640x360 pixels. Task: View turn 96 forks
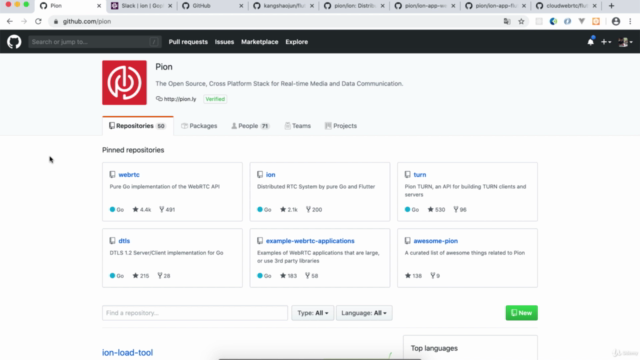click(x=460, y=209)
